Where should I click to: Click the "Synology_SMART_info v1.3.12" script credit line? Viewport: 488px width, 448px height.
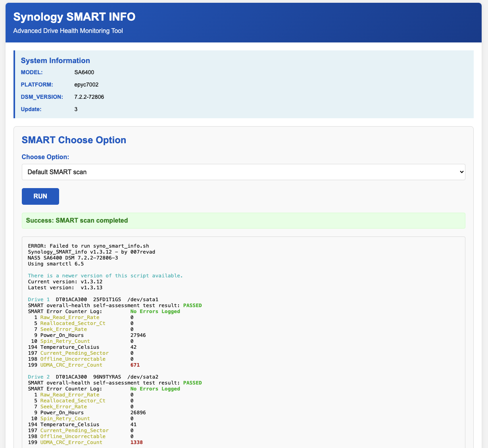(x=92, y=252)
